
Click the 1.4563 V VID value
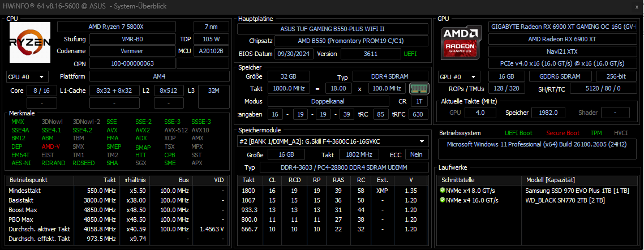tap(212, 229)
